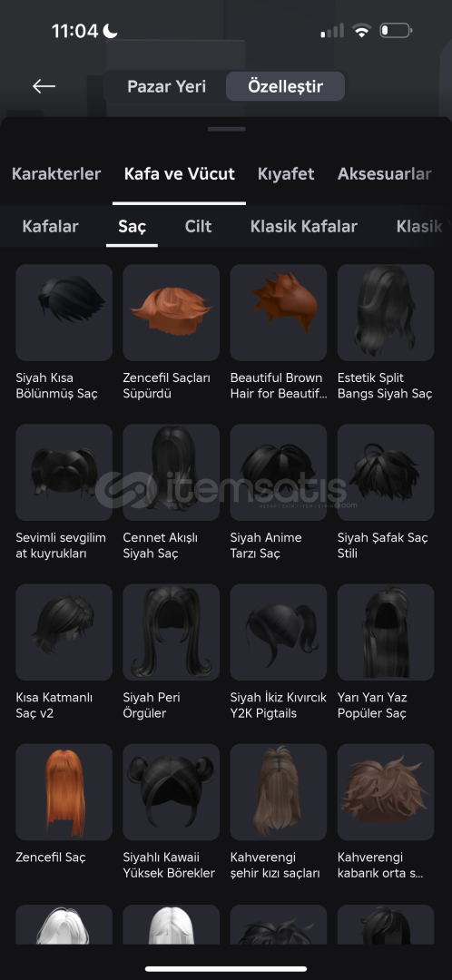Equip the orange Zencefil Saç hair
This screenshot has width=452, height=980.
64,792
